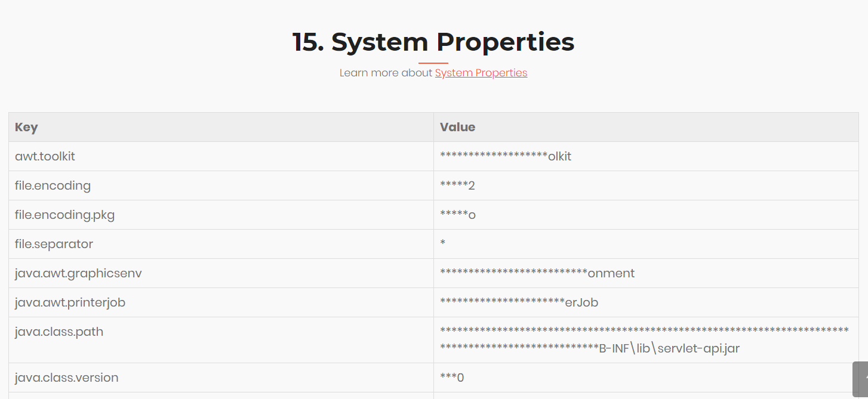Select the Key column header
The height and width of the screenshot is (399, 868).
(26, 127)
